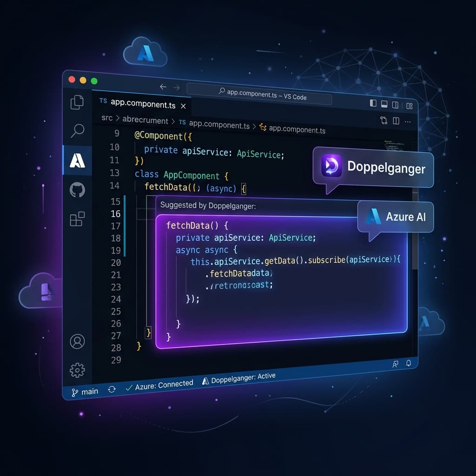Click the yellow minimize window button
The image size is (476, 476).
point(83,80)
